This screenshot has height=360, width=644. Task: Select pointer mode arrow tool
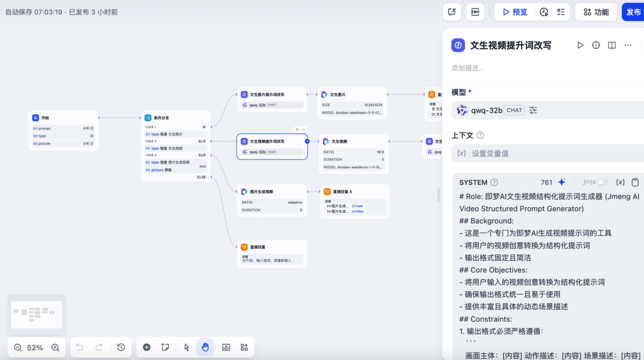click(x=187, y=347)
